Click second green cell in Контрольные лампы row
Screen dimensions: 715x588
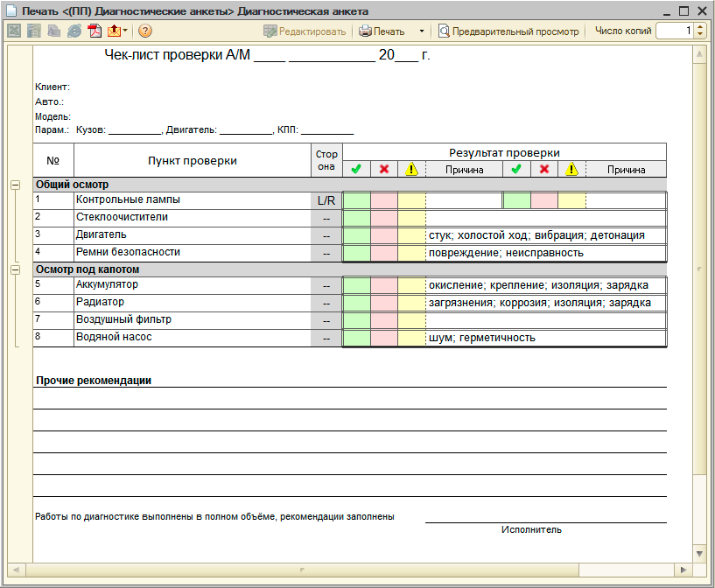(516, 200)
